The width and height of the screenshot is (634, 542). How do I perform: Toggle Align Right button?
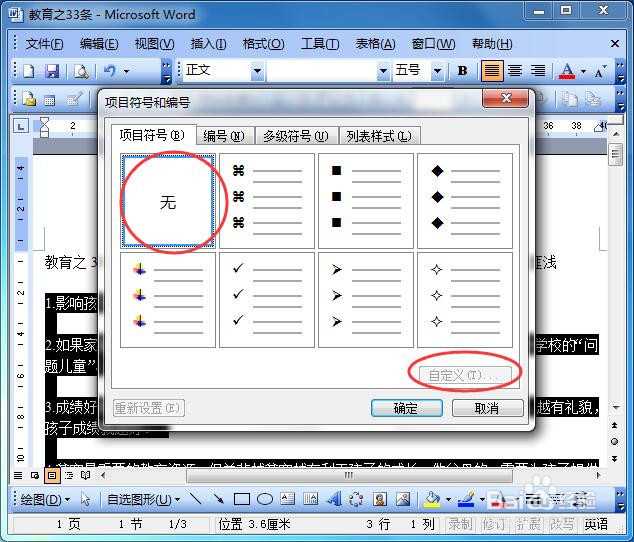pos(538,71)
